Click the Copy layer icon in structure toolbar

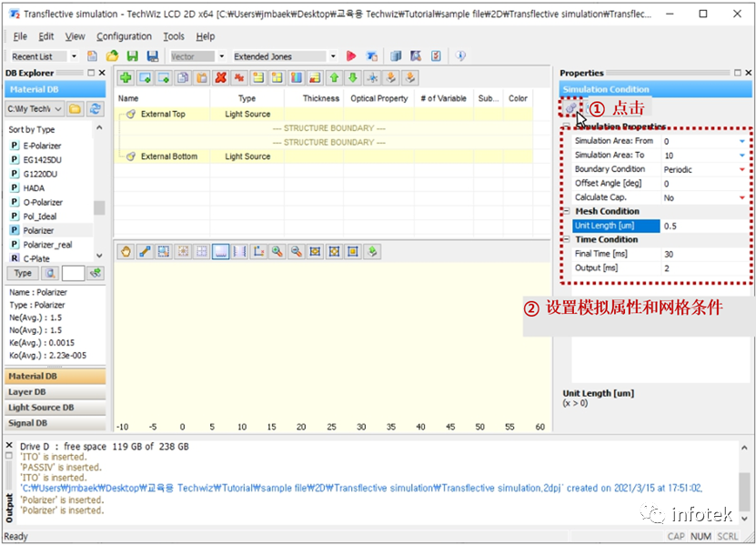[183, 77]
